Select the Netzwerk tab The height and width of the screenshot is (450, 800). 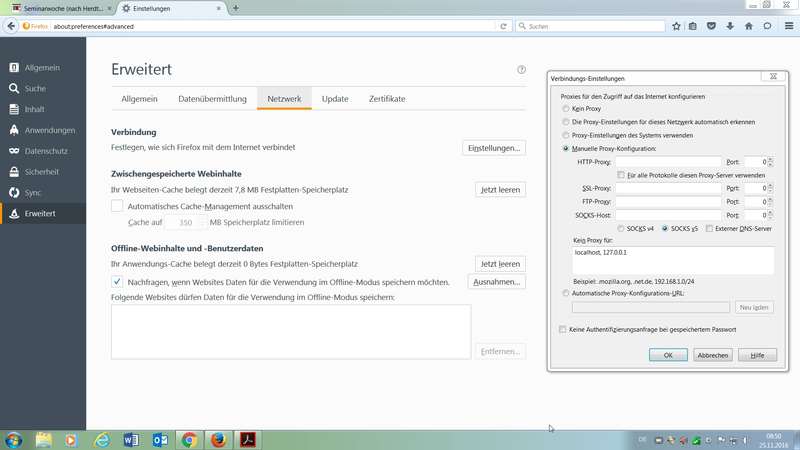click(284, 99)
